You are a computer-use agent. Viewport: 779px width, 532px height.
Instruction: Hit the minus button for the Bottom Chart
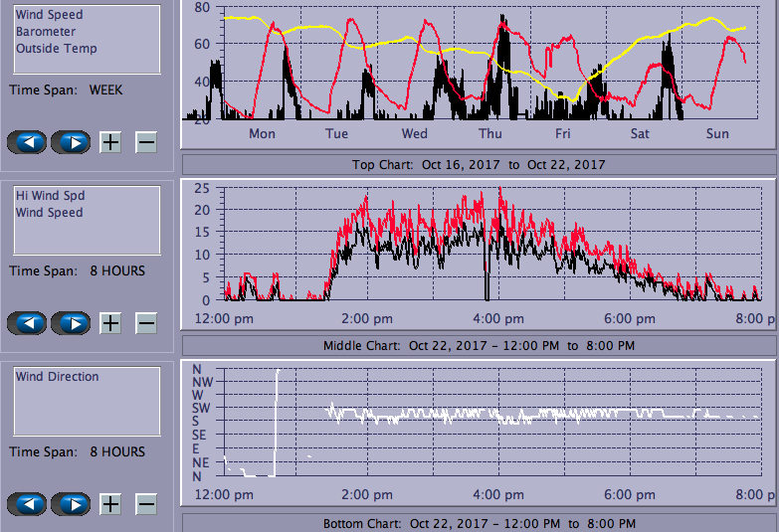click(146, 504)
